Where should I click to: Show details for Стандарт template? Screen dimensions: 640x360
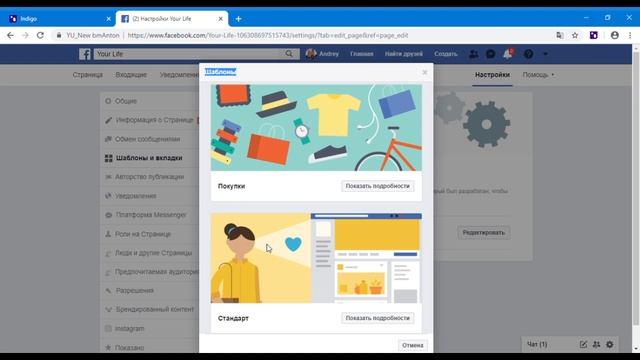coord(378,318)
